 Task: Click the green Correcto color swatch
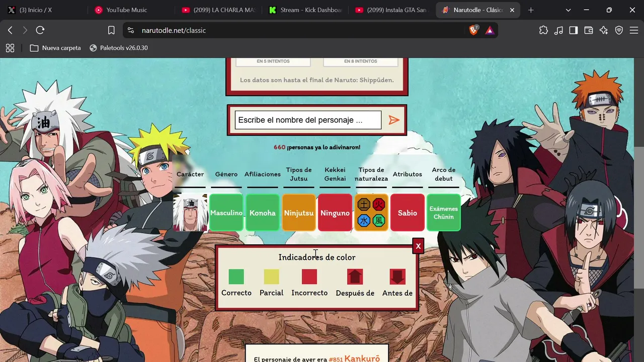coord(236,277)
